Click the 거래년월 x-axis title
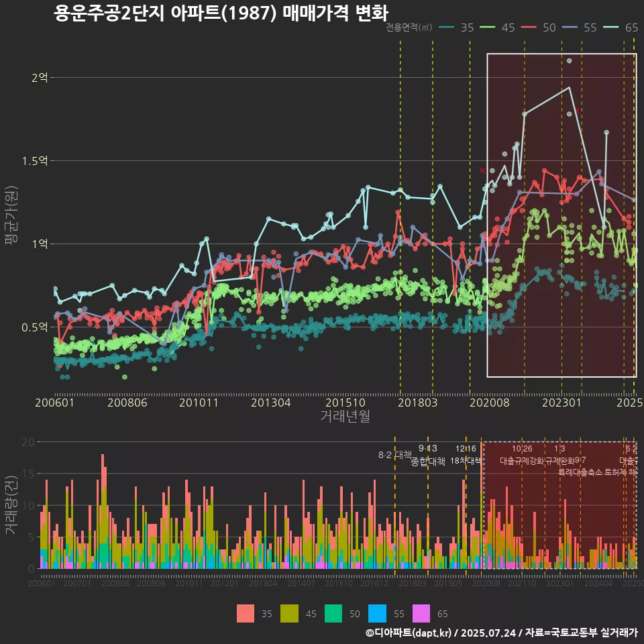644x644 pixels. pos(345,416)
